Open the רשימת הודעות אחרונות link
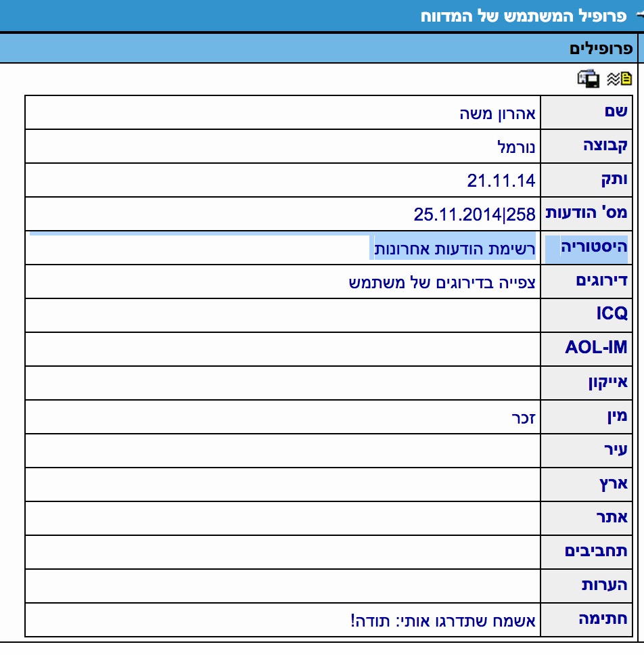 (x=455, y=248)
